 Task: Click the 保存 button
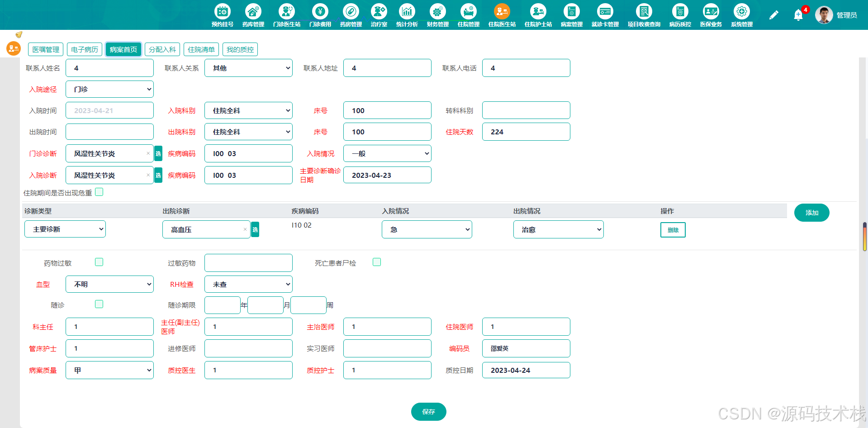point(429,412)
